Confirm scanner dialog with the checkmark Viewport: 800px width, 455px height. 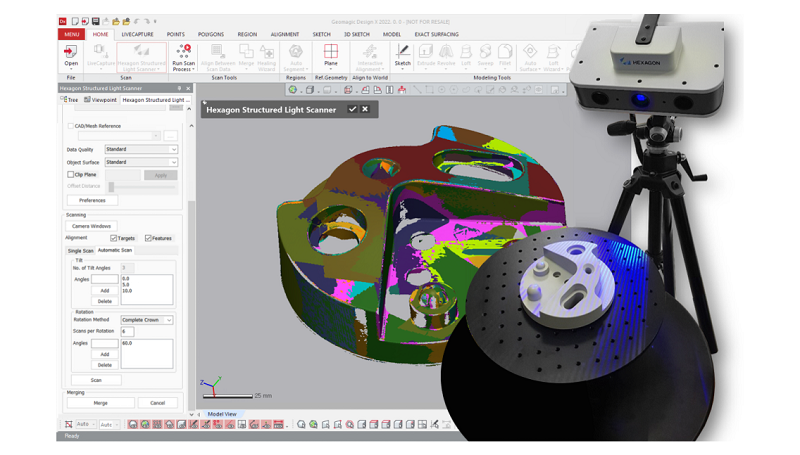pyautogui.click(x=352, y=109)
